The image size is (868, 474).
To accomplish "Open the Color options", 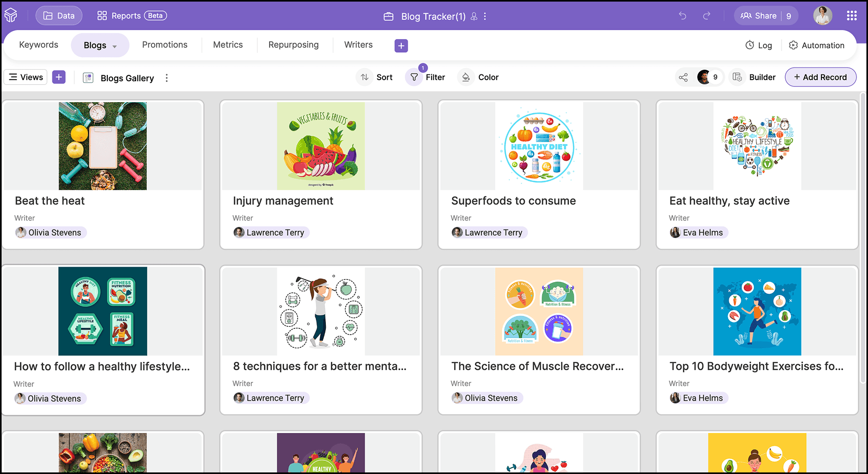I will [479, 78].
